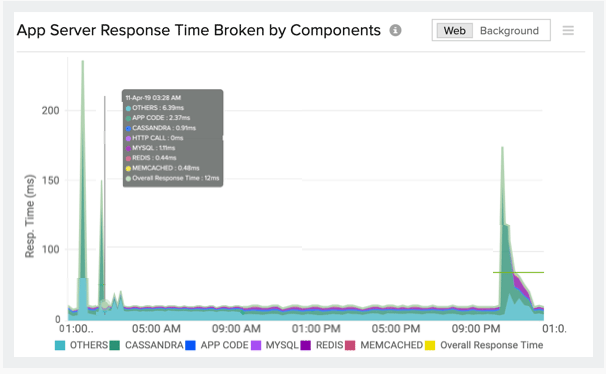Open the hamburger chart menu

[x=568, y=30]
